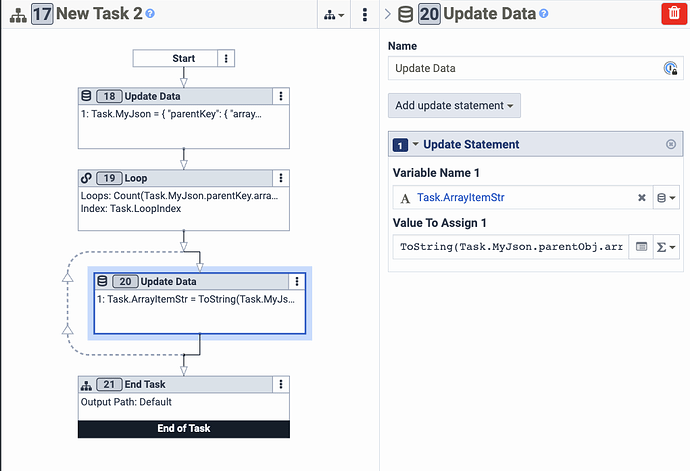This screenshot has height=471, width=690.
Task: Collapse the Update Statement 1 section
Action: 415,144
